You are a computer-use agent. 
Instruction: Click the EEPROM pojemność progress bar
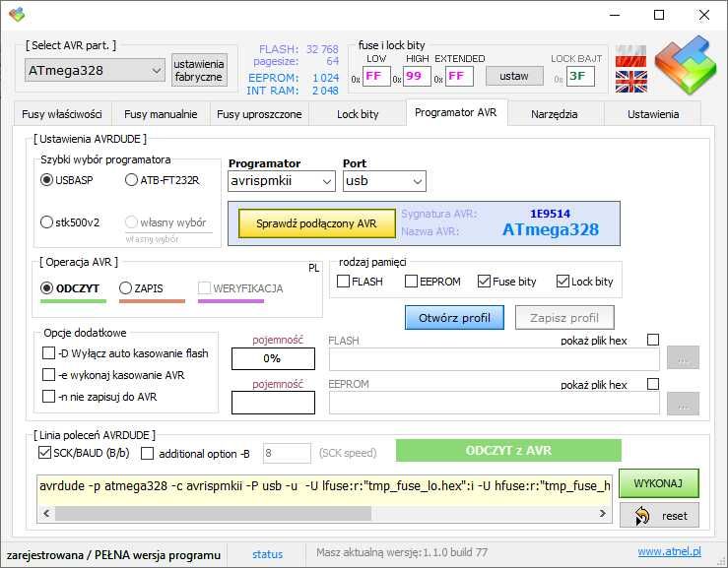coord(273,403)
